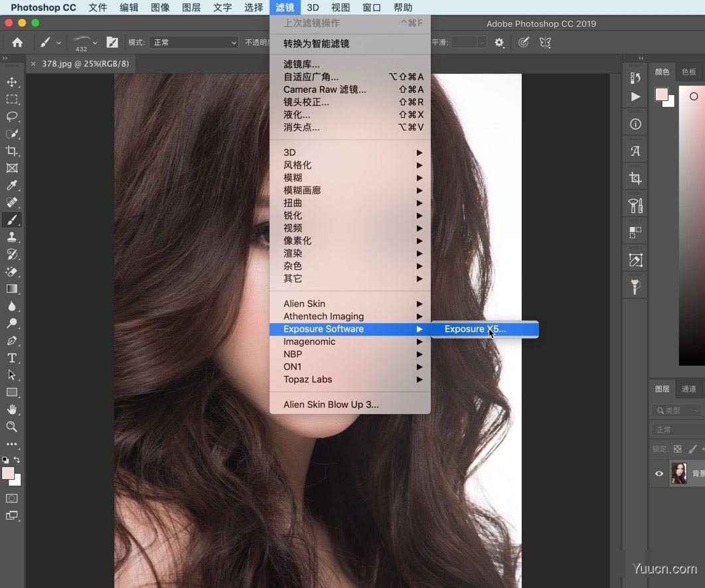Screen dimensions: 705x588
Task: Click the background layer thumbnail
Action: [679, 473]
